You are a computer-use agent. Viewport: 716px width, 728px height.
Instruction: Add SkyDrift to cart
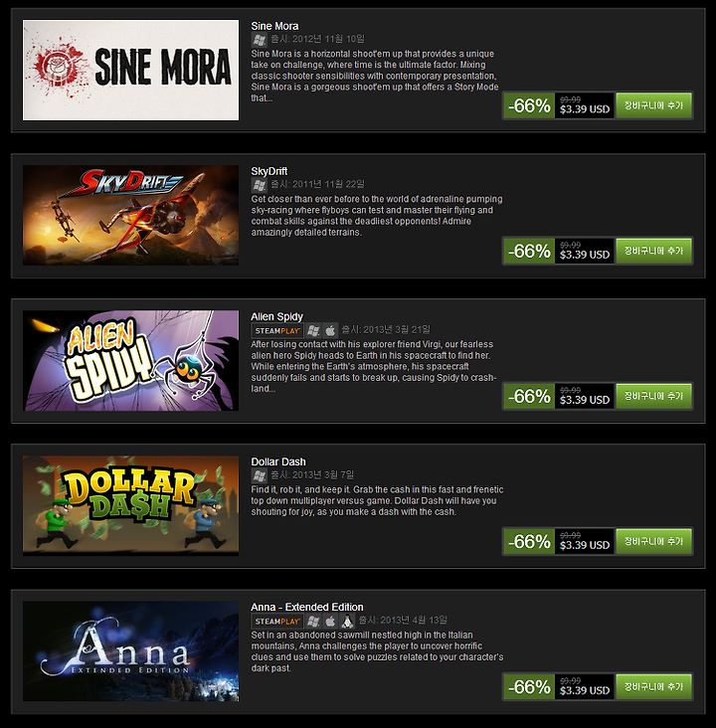(653, 251)
